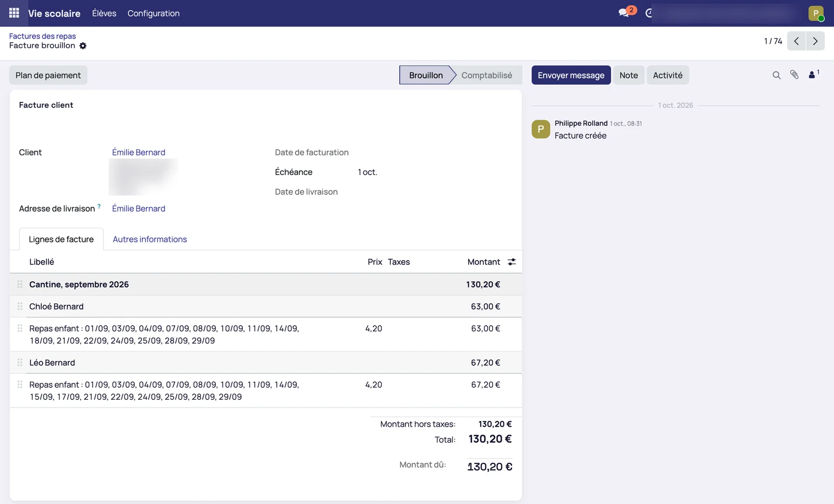Show followers icon in chatter
The height and width of the screenshot is (504, 834).
pyautogui.click(x=814, y=75)
